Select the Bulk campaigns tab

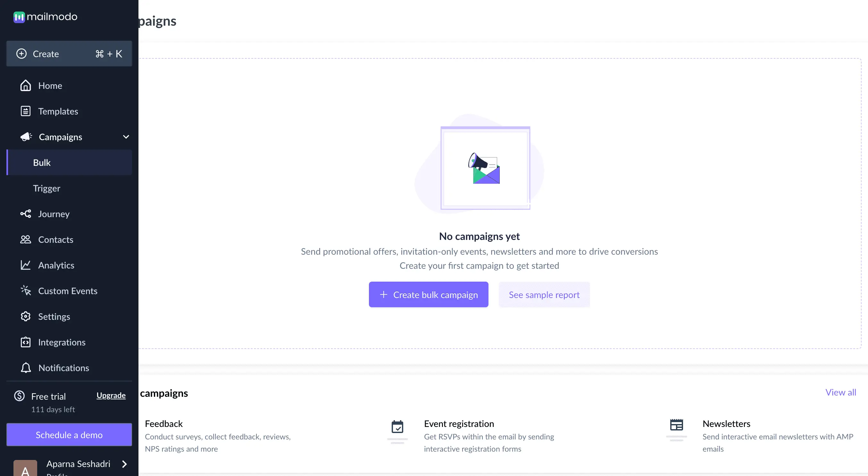pyautogui.click(x=42, y=162)
